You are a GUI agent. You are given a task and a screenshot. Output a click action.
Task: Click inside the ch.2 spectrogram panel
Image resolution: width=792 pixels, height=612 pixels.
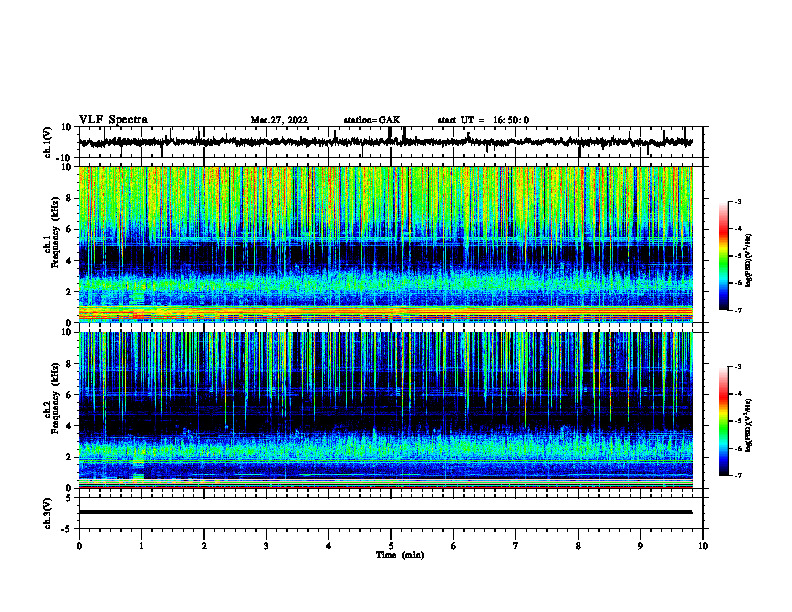click(x=385, y=410)
